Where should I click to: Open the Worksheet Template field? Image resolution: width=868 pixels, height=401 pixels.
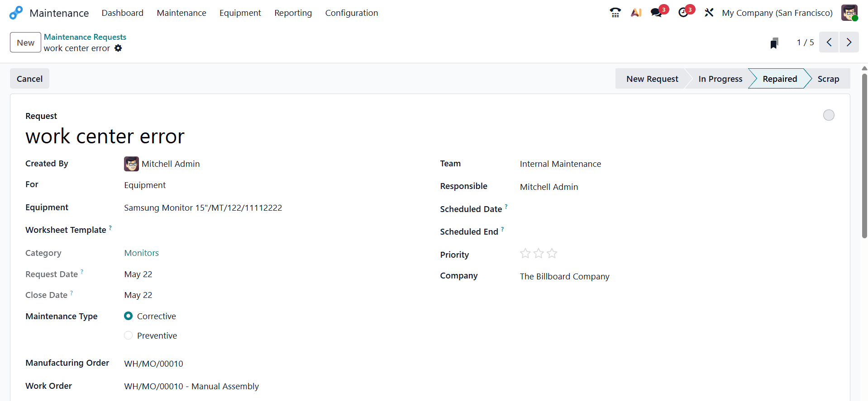272,230
